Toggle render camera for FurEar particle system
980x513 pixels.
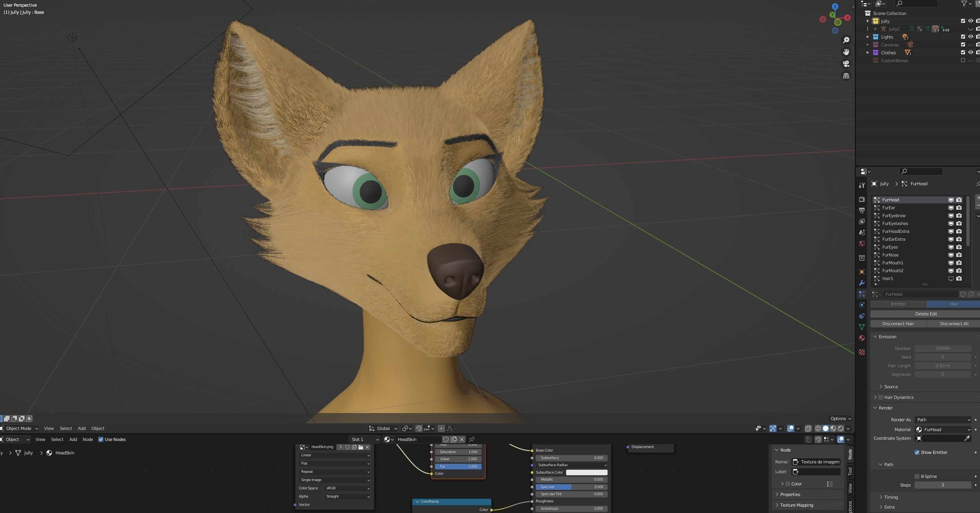pos(959,208)
